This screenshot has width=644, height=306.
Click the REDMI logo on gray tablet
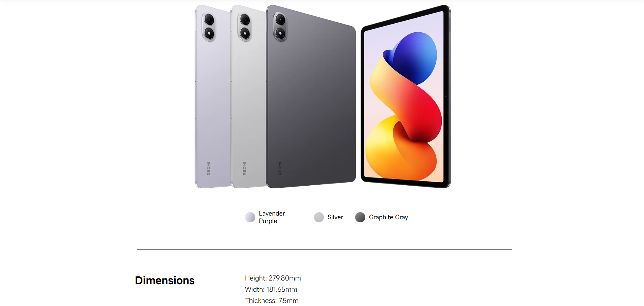pos(280,169)
